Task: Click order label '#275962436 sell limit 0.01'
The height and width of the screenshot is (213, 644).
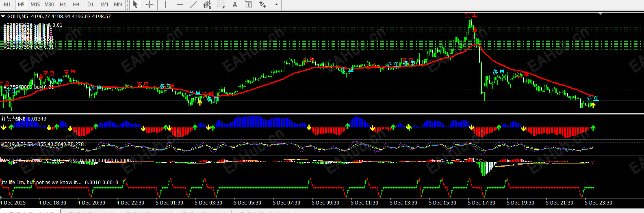Action: [33, 25]
